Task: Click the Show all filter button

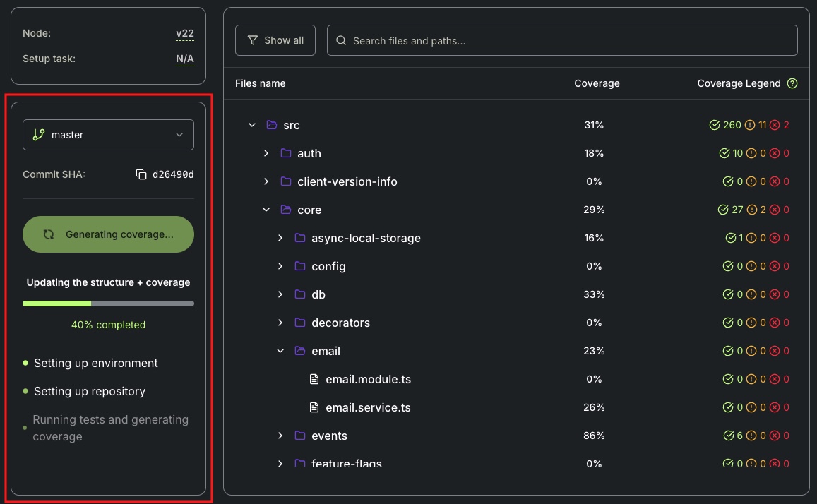Action: click(x=275, y=40)
